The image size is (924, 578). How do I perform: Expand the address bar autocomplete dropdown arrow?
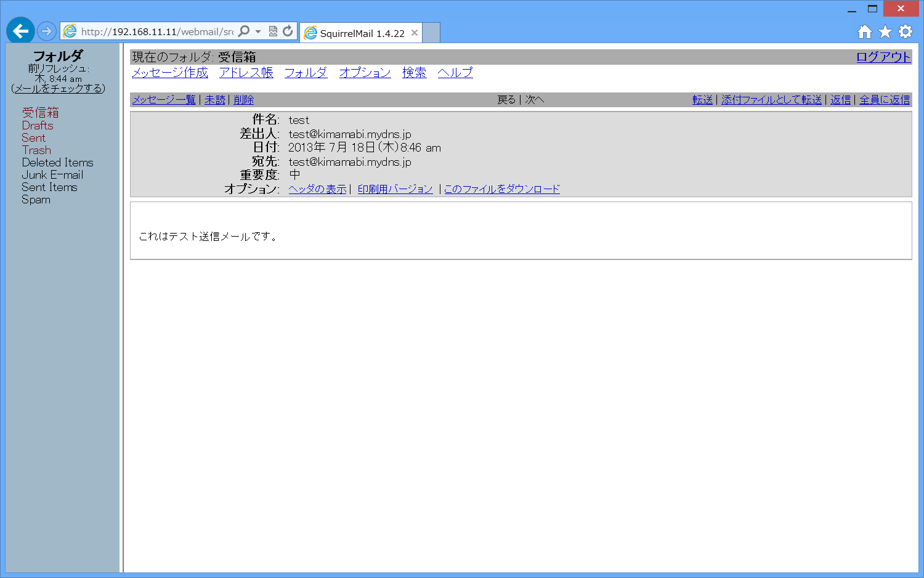pos(258,31)
